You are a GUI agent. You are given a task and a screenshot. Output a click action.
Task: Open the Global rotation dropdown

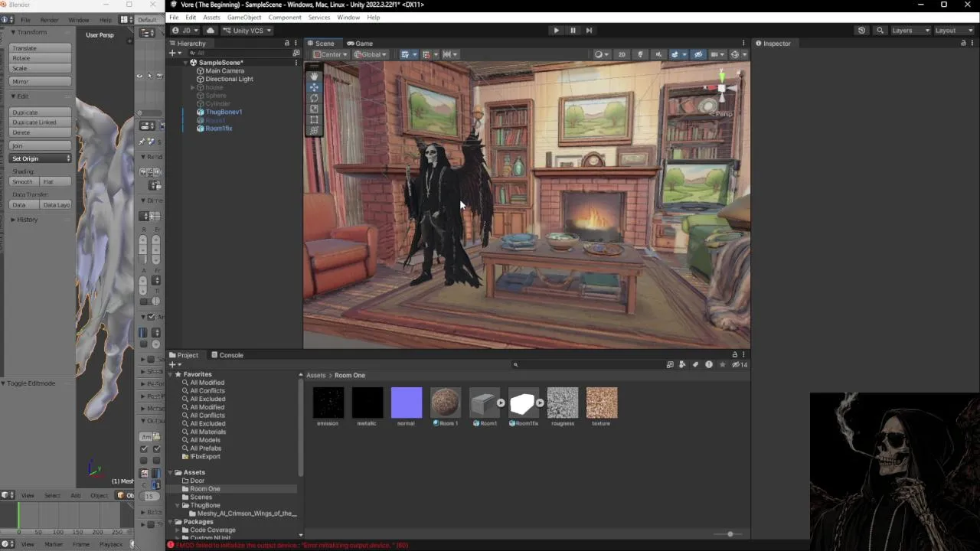[371, 54]
